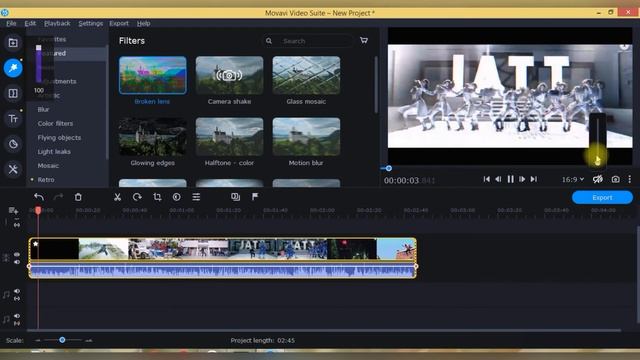Click the Scale zoom-in plus icon
Viewport: 640px width, 360px height.
89,340
